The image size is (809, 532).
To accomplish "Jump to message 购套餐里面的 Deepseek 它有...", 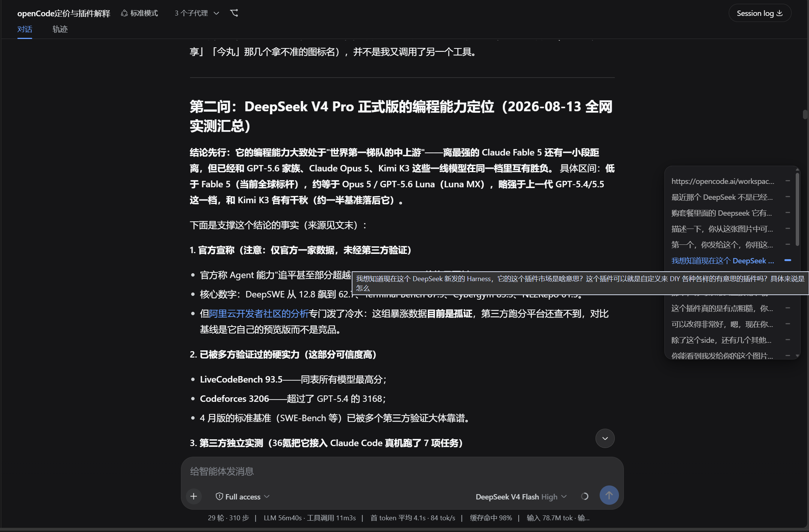I will coord(722,213).
